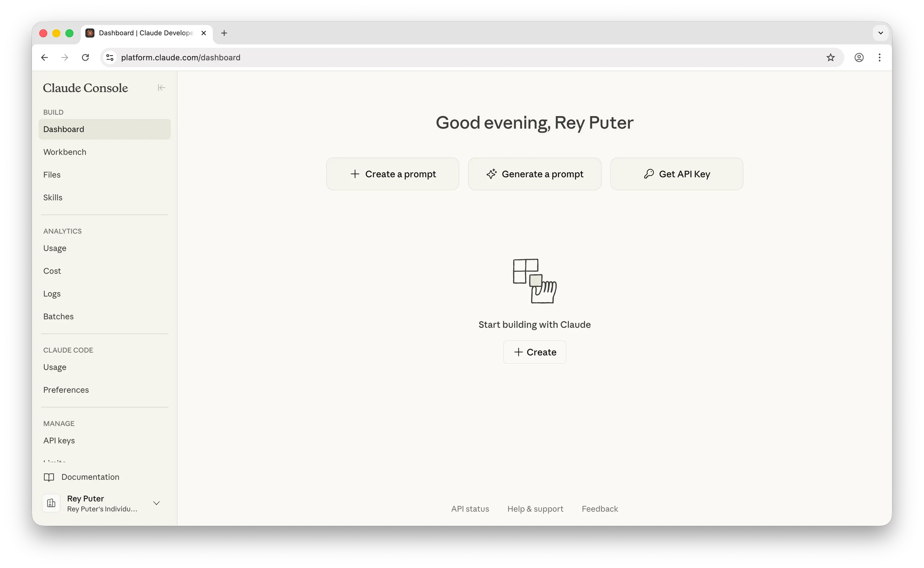The width and height of the screenshot is (924, 568).
Task: Click the Create button to start building
Action: pyautogui.click(x=534, y=352)
